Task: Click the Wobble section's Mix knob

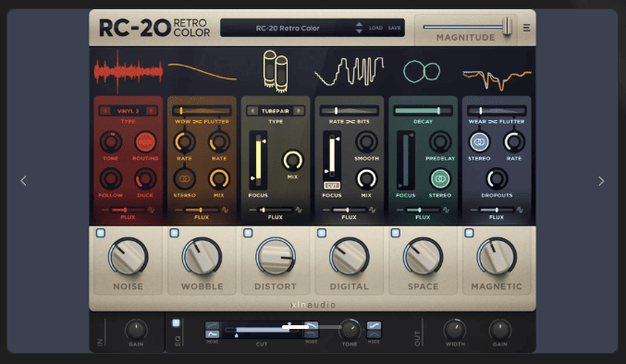Action: point(219,178)
